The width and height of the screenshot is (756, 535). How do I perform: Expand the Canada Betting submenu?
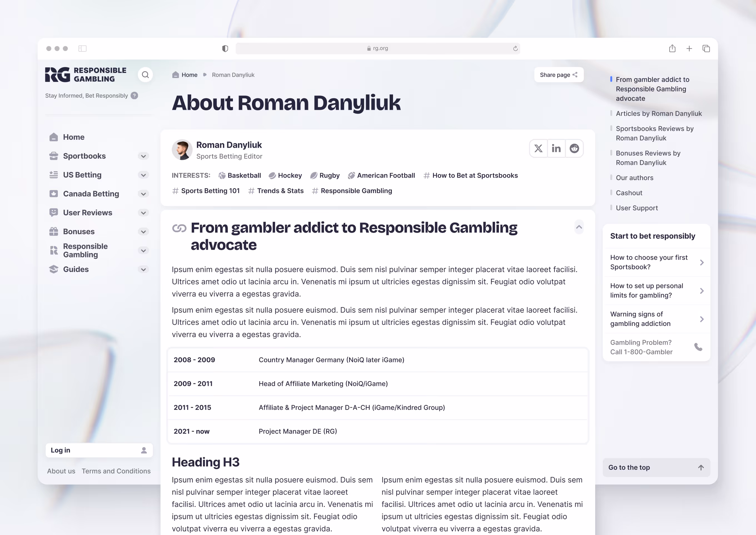click(x=143, y=194)
